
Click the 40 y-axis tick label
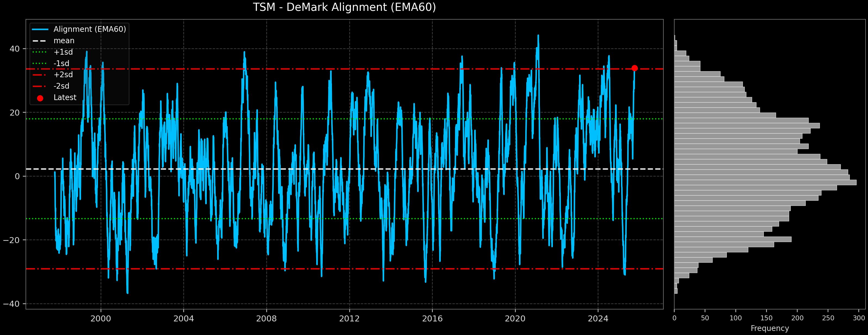coord(14,49)
